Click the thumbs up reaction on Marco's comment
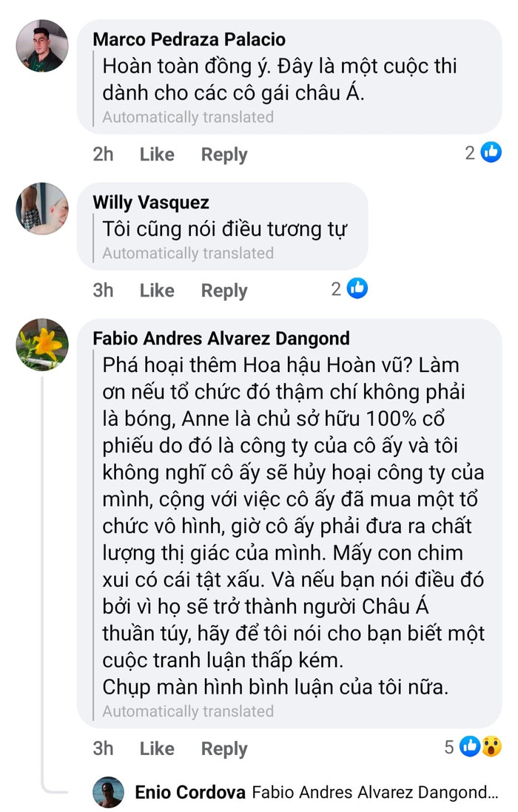518x812 pixels. pyautogui.click(x=491, y=152)
